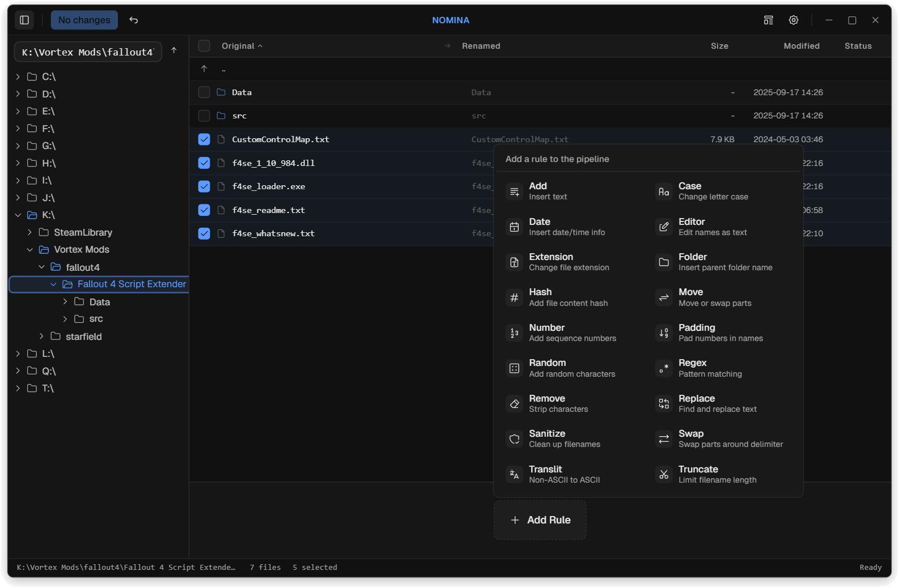
Task: Click the No changes button
Action: 84,20
